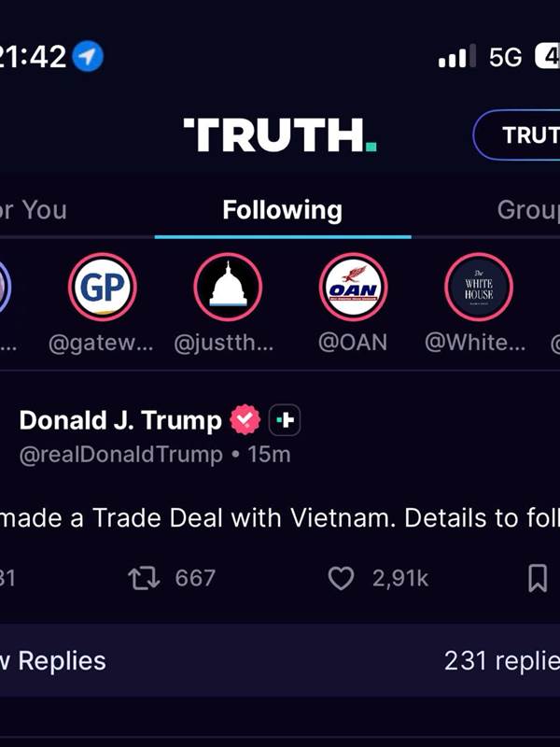The image size is (560, 747).
Task: Tap the plus badge beside Trump's name
Action: [285, 419]
